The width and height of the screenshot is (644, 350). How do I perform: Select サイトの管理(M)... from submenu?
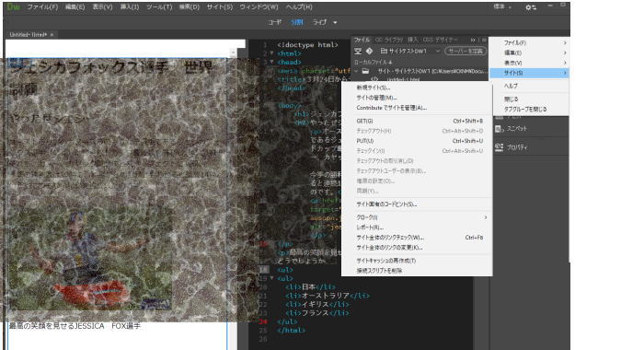pyautogui.click(x=417, y=98)
